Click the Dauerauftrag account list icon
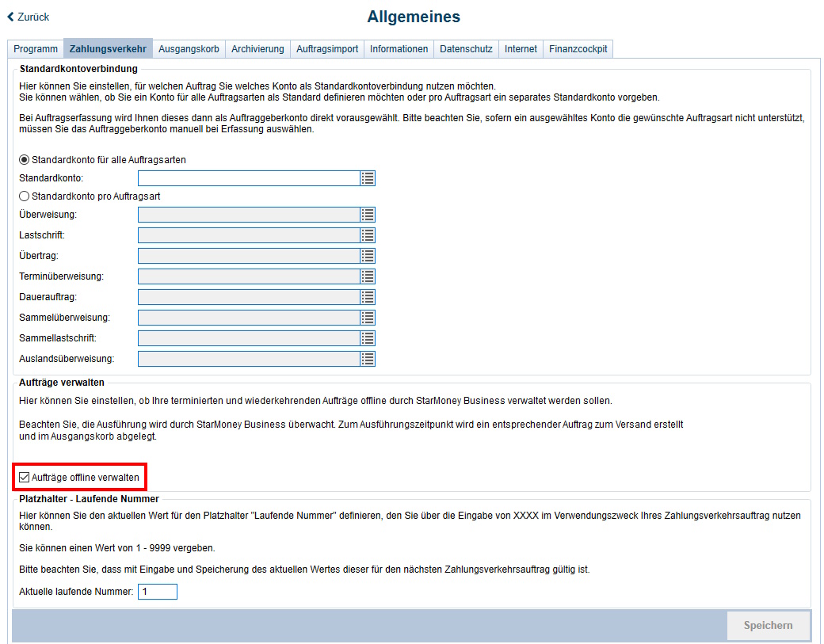The height and width of the screenshot is (644, 824). (368, 297)
